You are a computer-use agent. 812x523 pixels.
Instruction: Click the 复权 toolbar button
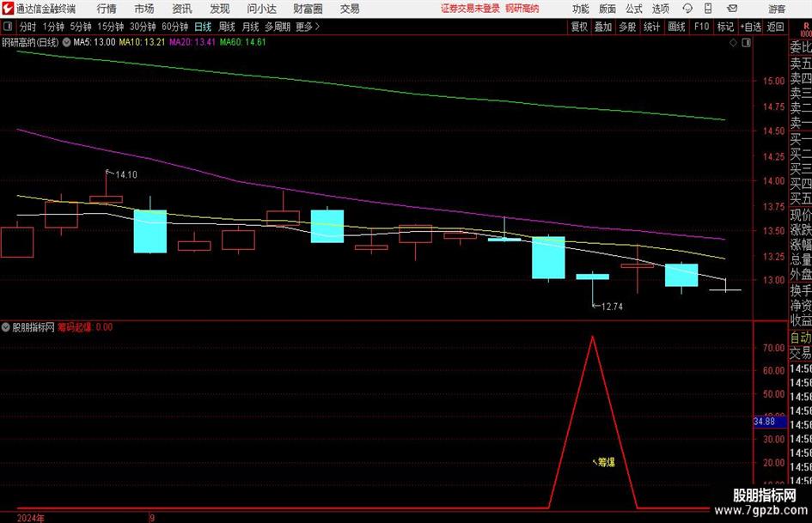pos(579,27)
